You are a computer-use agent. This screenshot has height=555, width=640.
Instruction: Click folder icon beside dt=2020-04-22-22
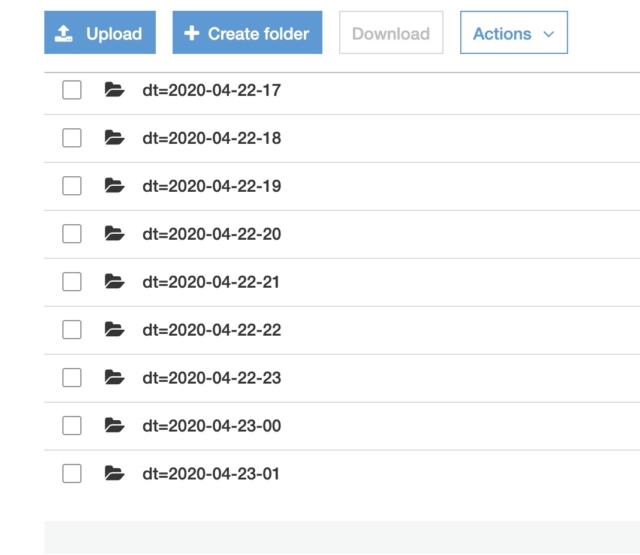[x=114, y=330]
